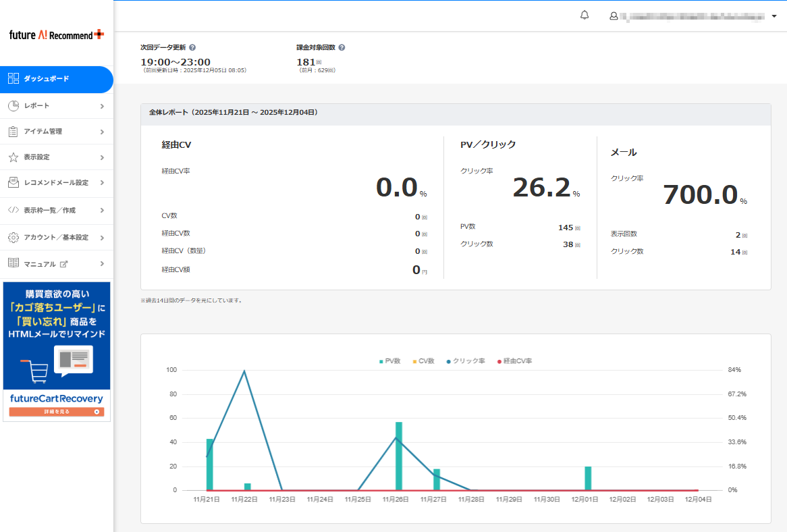Select ダッシュボード in the sidebar
This screenshot has width=787, height=532.
[x=46, y=79]
